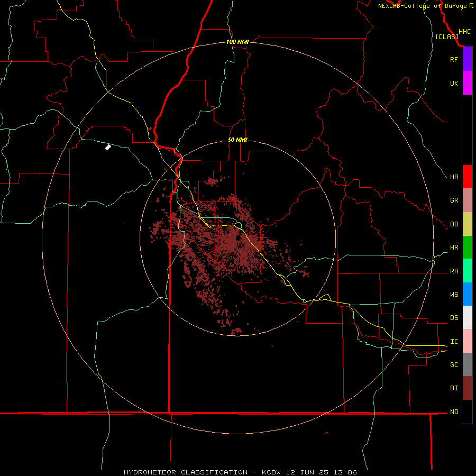Click the BI legend label
Screen dimensions: 476x476
click(x=454, y=388)
